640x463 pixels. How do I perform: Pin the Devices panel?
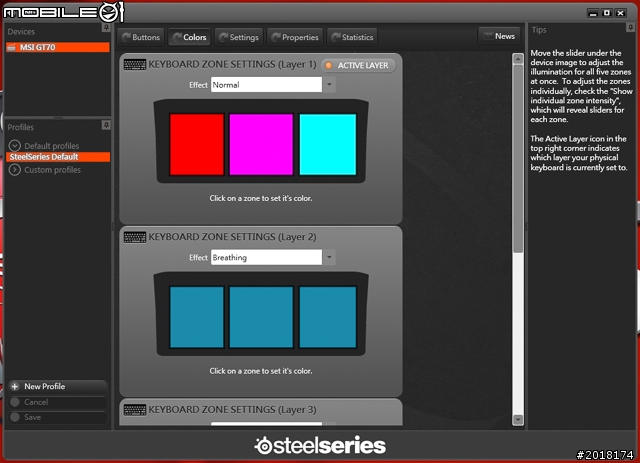point(106,28)
